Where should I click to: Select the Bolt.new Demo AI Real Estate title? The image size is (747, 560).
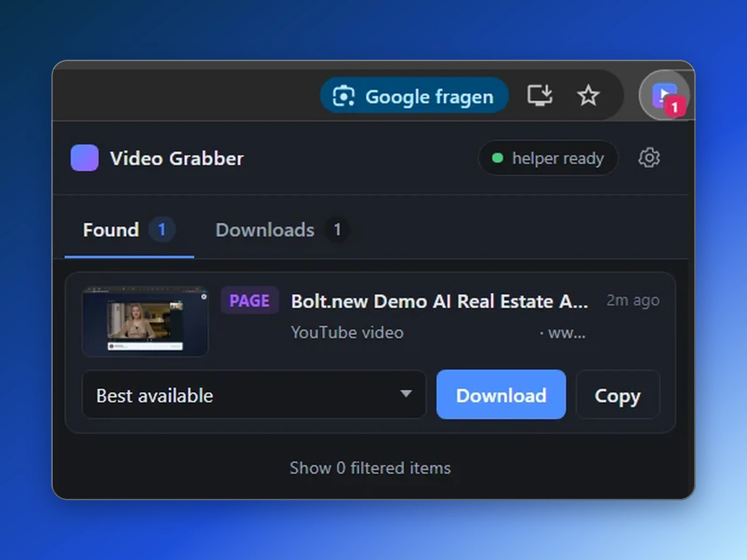click(439, 301)
